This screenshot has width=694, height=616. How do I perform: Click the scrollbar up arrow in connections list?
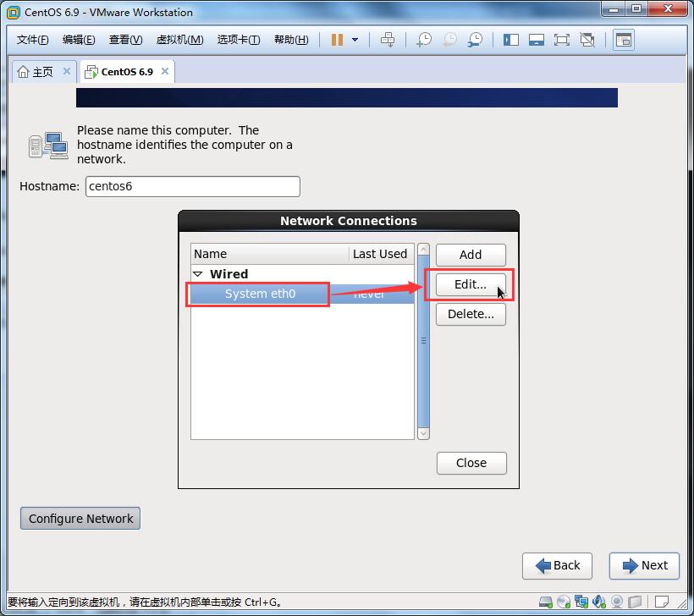(423, 250)
